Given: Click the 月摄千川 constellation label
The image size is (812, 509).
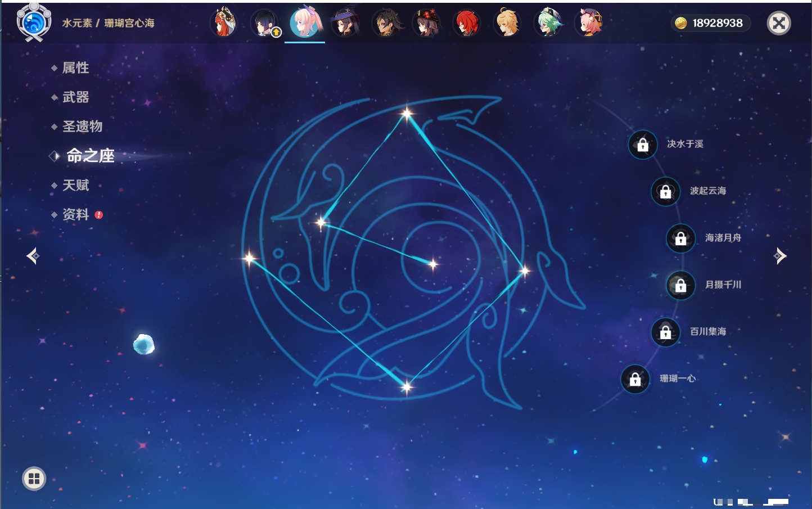Looking at the screenshot, I should [x=723, y=285].
